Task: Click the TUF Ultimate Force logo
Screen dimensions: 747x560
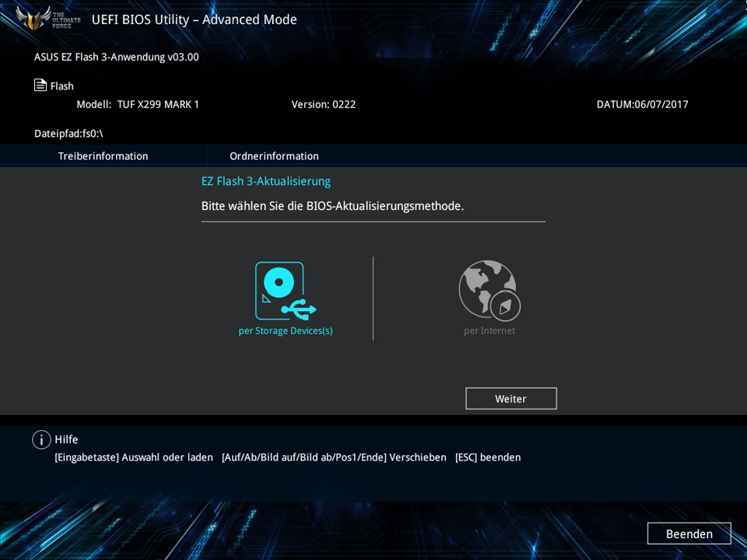Action: click(47, 18)
